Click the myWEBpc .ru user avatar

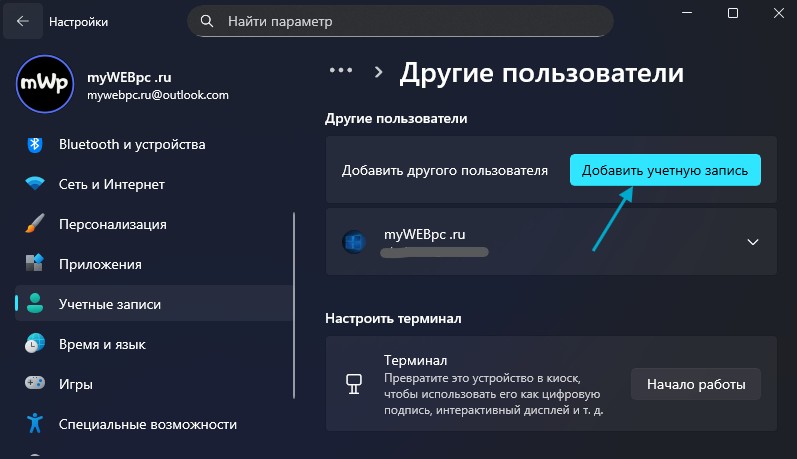(x=354, y=242)
